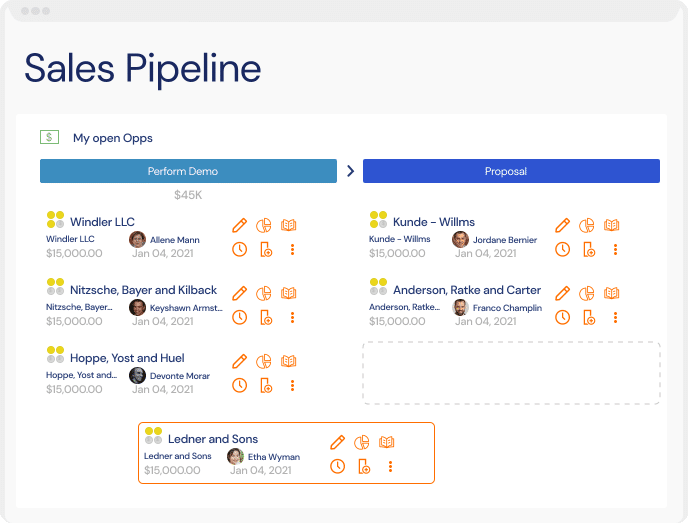Viewport: 688px width, 523px height.
Task: Open pie chart for Kunde - Willms
Action: (x=587, y=225)
